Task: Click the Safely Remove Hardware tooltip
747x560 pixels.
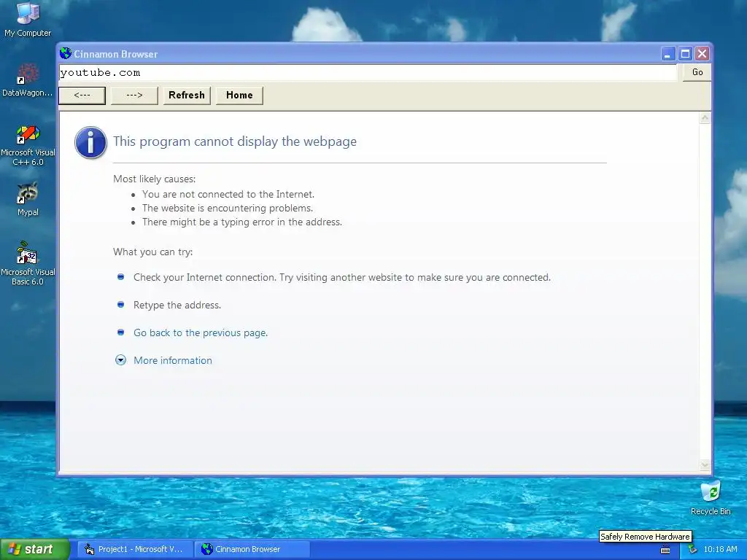Action: 645,537
